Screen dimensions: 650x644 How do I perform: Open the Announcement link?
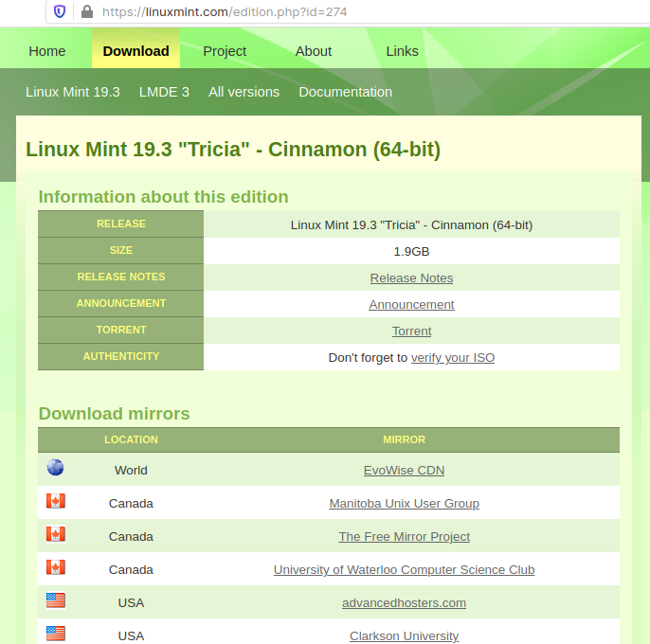pyautogui.click(x=411, y=304)
